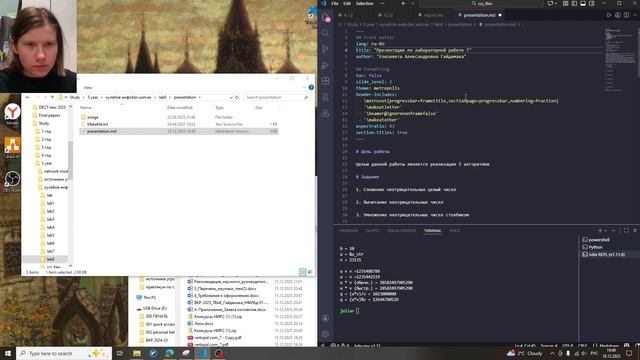Screen dimensions: 640x360
Task: Open File Explorer from the taskbar
Action: pos(137,353)
